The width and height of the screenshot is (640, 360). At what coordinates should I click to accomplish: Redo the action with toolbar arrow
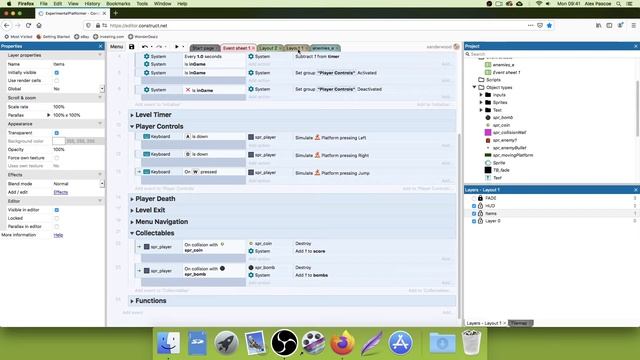[x=159, y=47]
